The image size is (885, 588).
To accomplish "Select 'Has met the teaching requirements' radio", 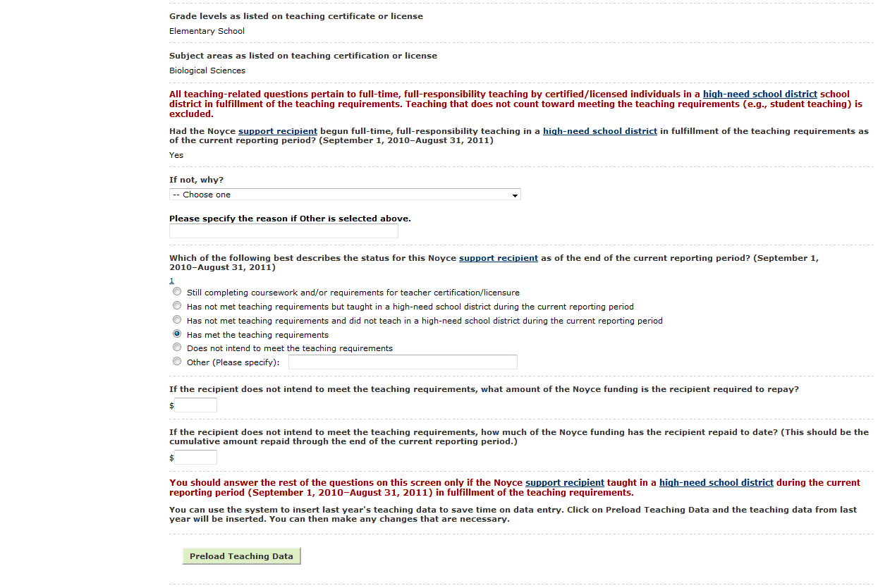I will click(x=177, y=334).
